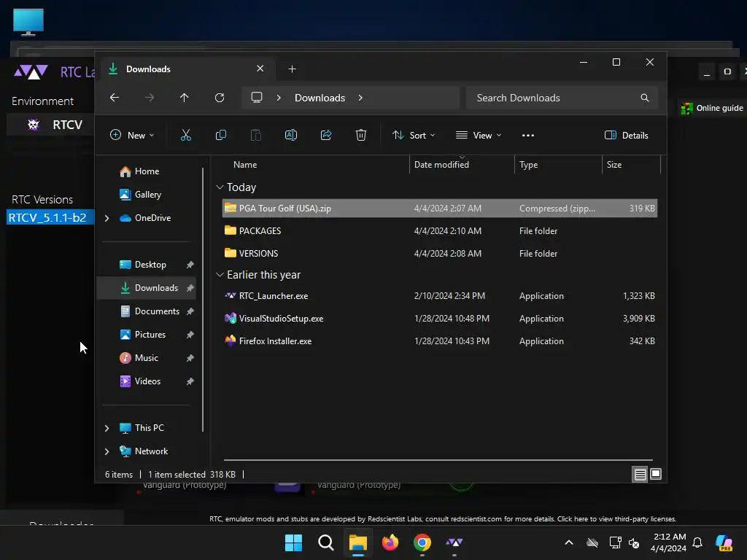Click the Copy icon in toolbar
The width and height of the screenshot is (747, 560).
[x=221, y=135]
